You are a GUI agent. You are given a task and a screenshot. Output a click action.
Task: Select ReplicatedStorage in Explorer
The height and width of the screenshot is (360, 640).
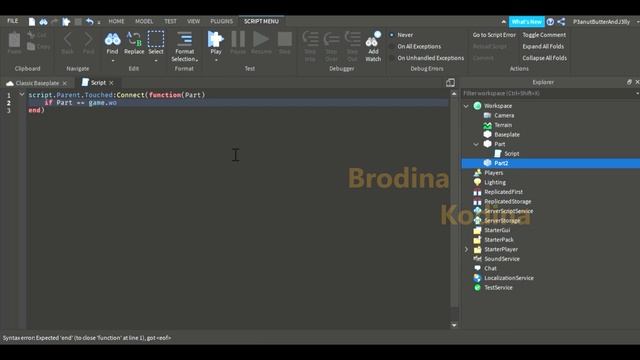tap(507, 202)
